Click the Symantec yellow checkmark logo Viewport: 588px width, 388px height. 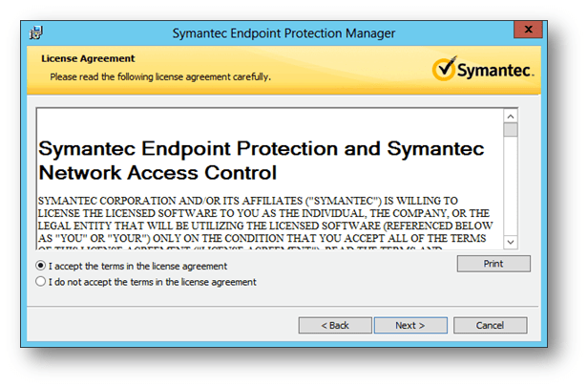[445, 69]
